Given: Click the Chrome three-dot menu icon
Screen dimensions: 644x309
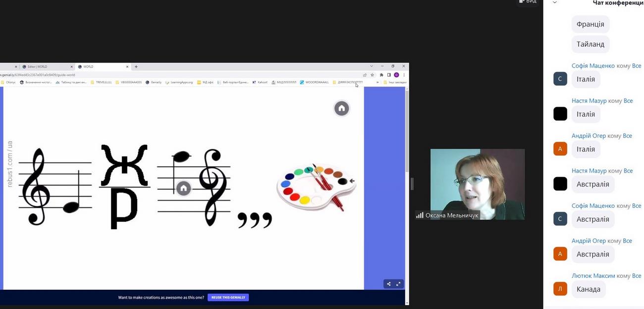Looking at the screenshot, I should (404, 75).
